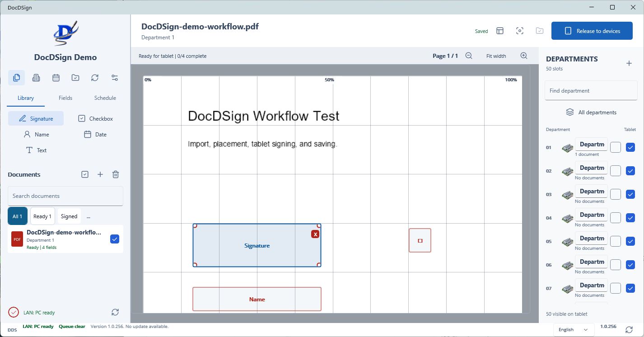
Task: Zoom in the page view
Action: (x=524, y=56)
